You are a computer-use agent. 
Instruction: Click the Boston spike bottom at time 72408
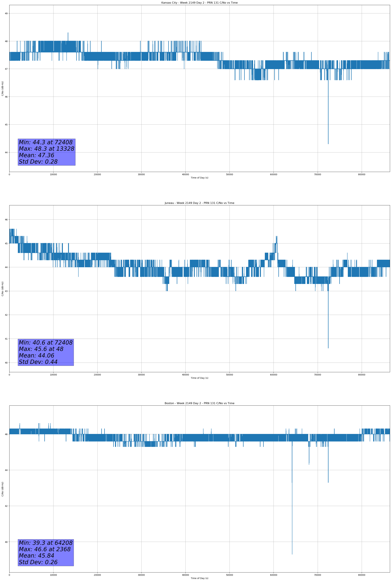[x=328, y=482]
